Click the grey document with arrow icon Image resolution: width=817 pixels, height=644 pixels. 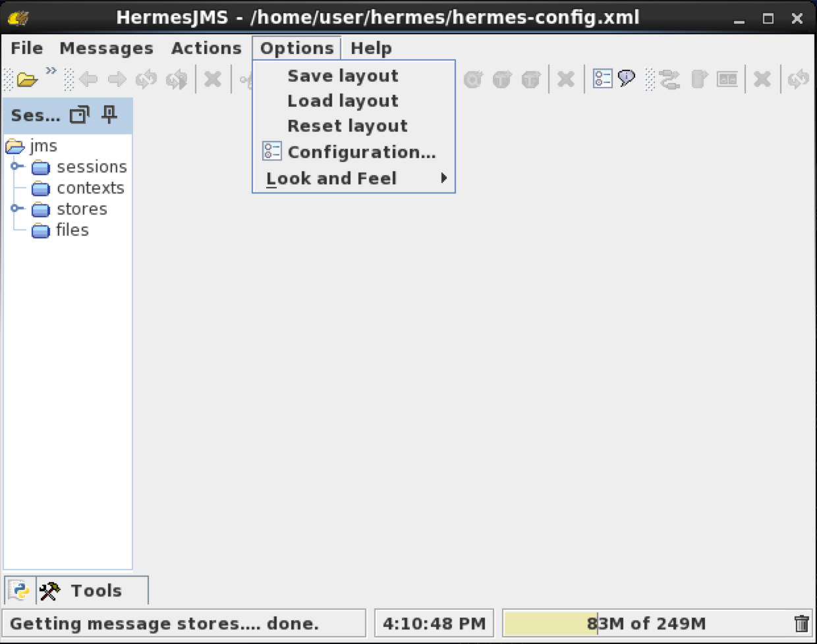(x=699, y=80)
